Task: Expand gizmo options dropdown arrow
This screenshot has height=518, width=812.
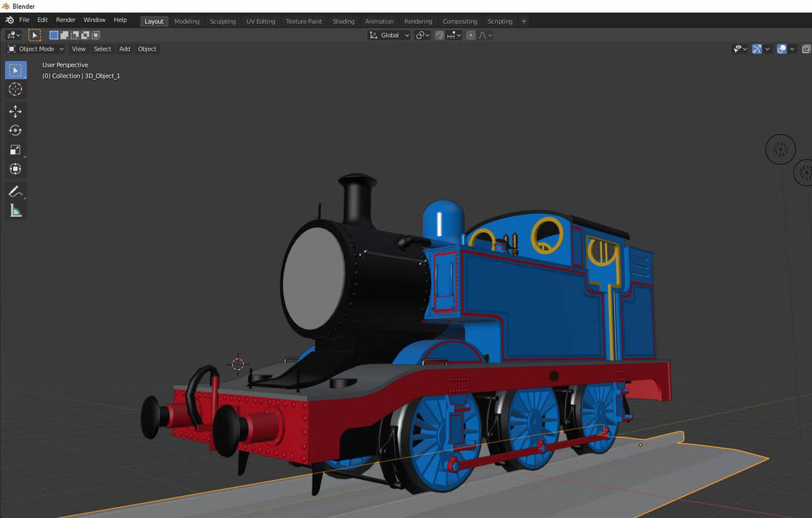Action: [x=768, y=49]
